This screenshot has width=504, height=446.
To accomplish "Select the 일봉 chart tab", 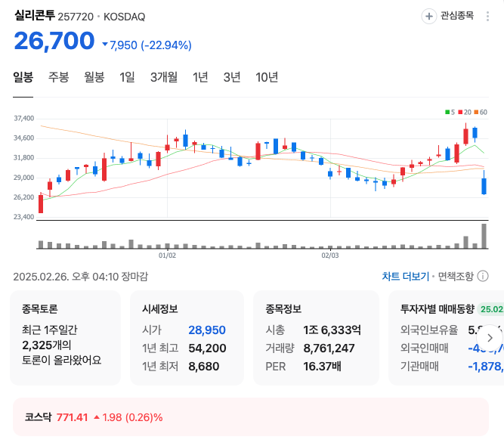I will tap(23, 77).
